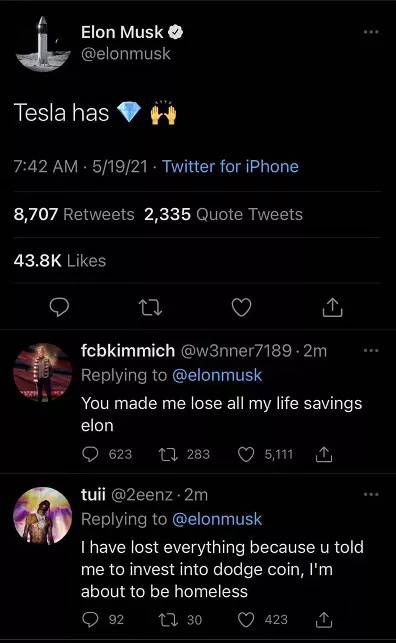Share fcbkimmich's reply
The image size is (396, 643).
click(323, 454)
